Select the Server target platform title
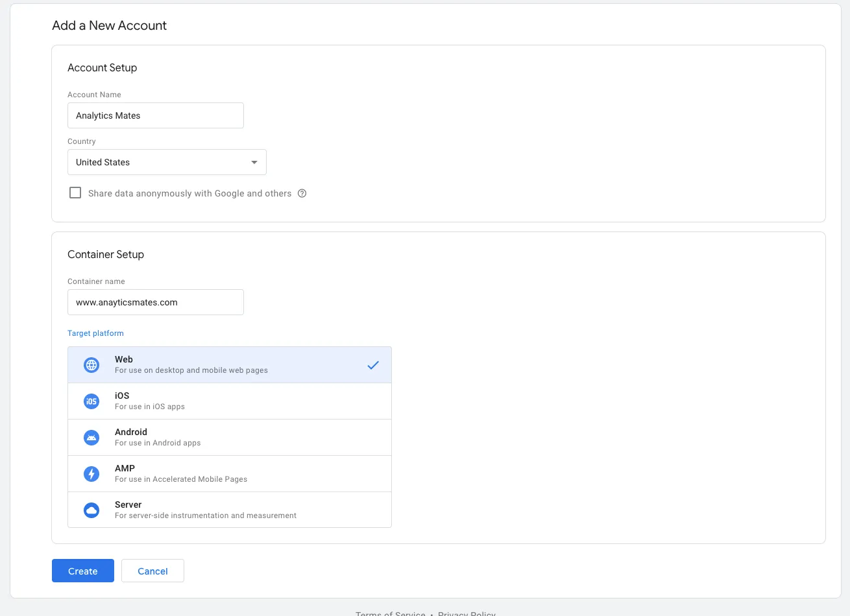850x616 pixels. click(x=128, y=504)
